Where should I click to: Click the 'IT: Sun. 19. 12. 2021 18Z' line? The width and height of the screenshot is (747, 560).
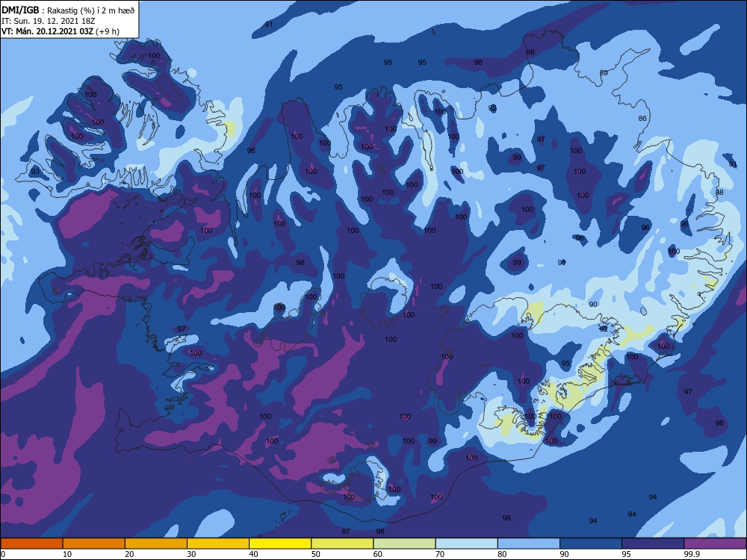point(48,21)
